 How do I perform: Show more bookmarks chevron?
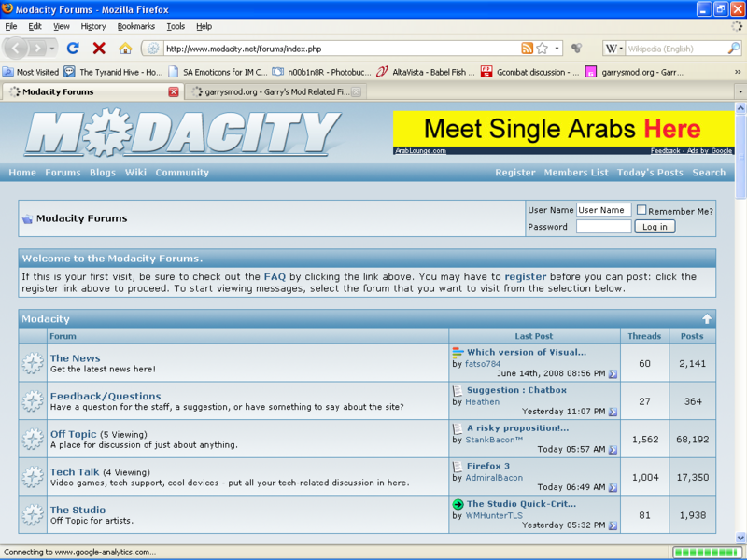[738, 73]
